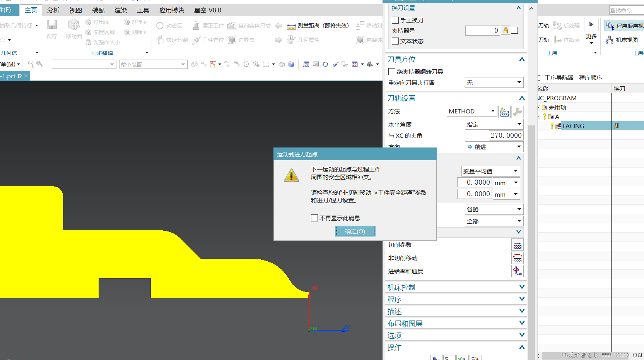
Task: Click the holder number (夹持器号) input field
Action: [x=483, y=31]
